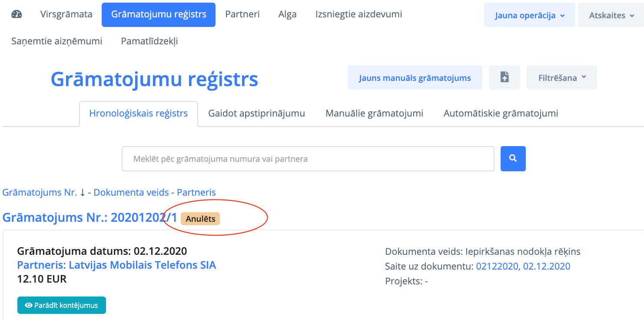Open Saņemtie aizņēmumi page
The image size is (644, 320).
tap(56, 41)
